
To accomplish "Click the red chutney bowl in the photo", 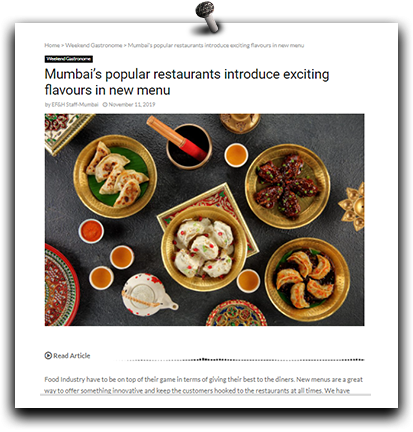I will click(91, 231).
